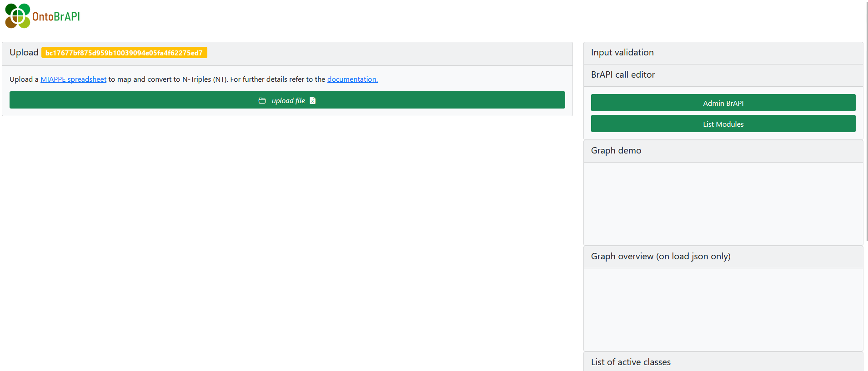
Task: Click the yellow upload hash badge
Action: [124, 53]
